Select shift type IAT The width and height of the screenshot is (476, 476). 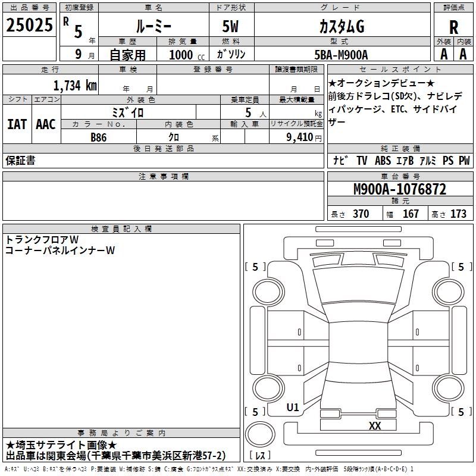(x=17, y=124)
